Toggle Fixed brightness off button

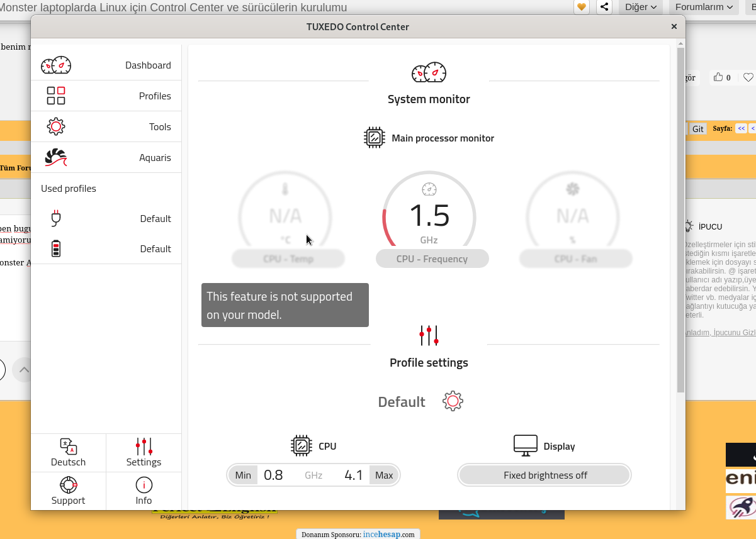coord(545,475)
